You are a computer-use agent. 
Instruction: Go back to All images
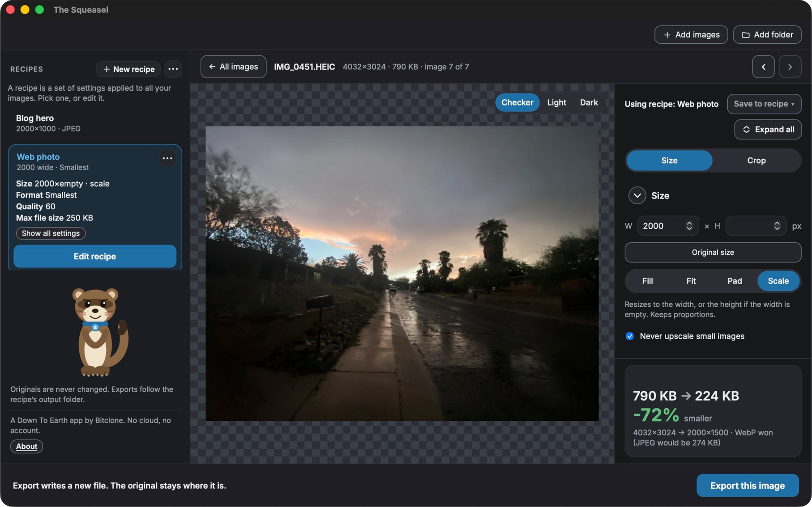(x=233, y=67)
